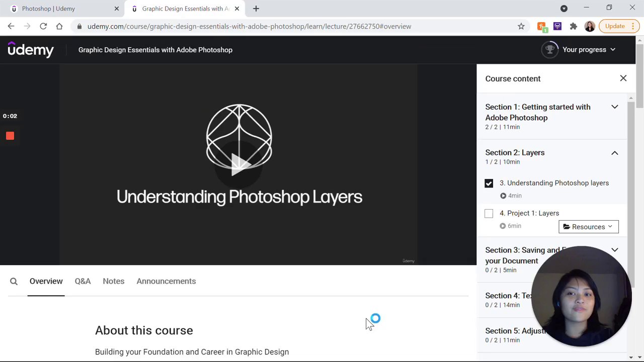644x362 pixels.
Task: Click the 6min play icon for lecture 4
Action: pyautogui.click(x=503, y=226)
